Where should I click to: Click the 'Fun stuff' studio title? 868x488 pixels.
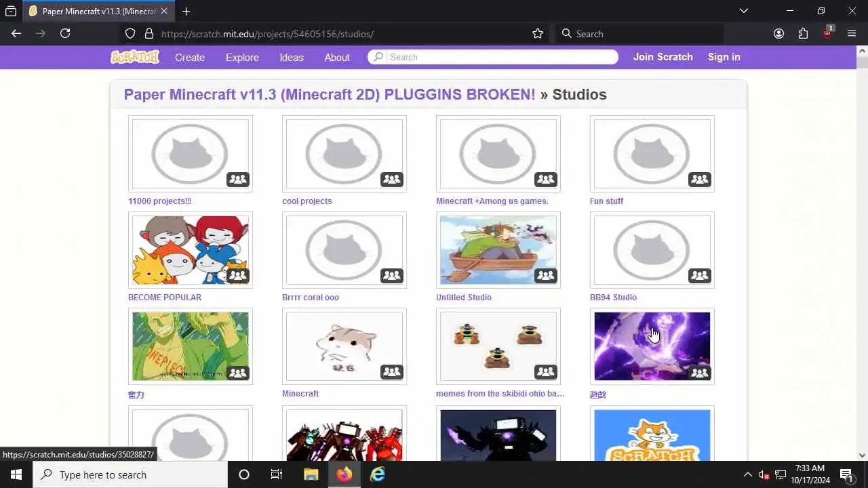(x=606, y=201)
